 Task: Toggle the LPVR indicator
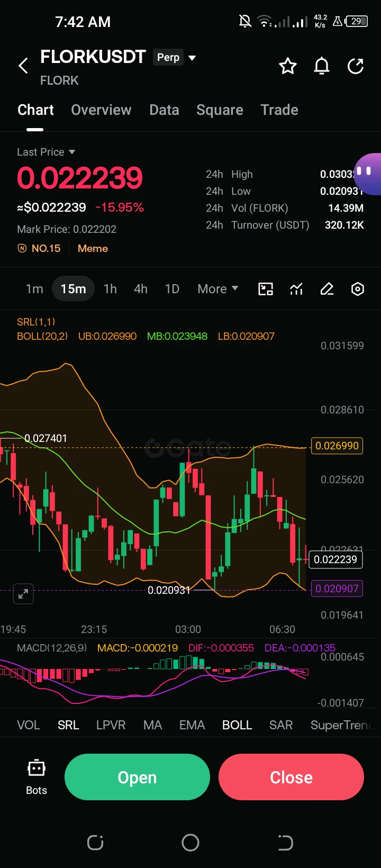click(111, 725)
